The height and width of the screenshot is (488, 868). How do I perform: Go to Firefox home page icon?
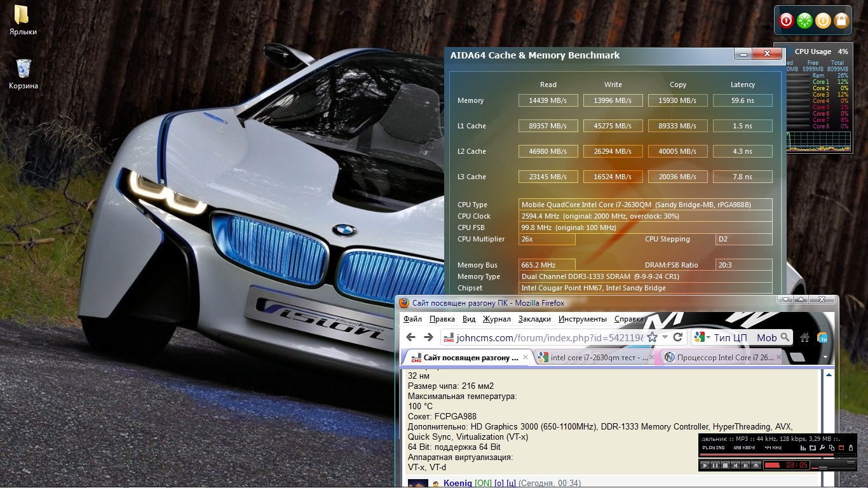point(805,337)
